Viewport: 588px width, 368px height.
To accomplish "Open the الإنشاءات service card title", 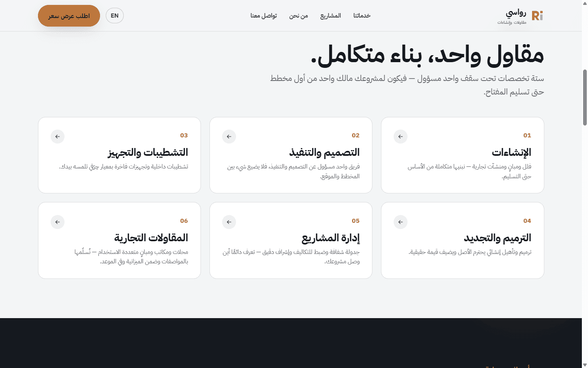I will (x=512, y=153).
